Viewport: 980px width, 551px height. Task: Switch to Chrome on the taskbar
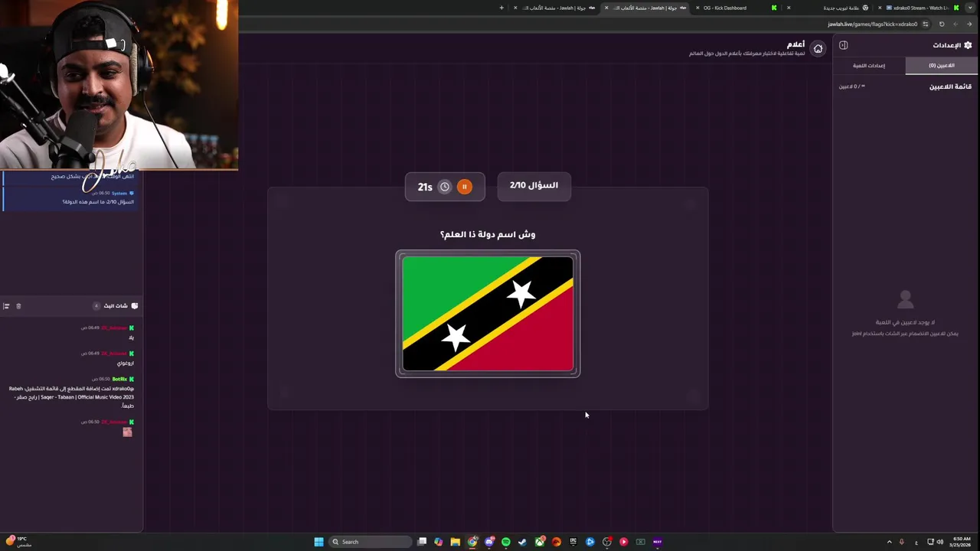click(x=472, y=542)
